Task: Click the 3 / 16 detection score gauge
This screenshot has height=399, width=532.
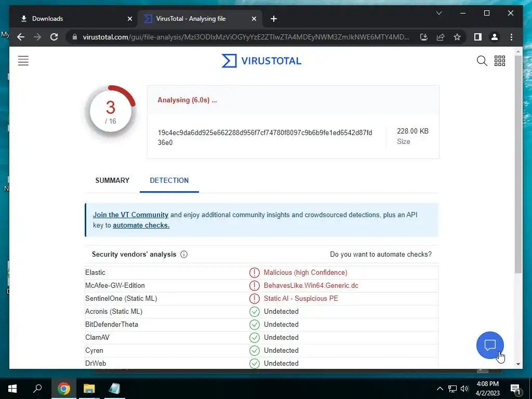Action: click(111, 111)
